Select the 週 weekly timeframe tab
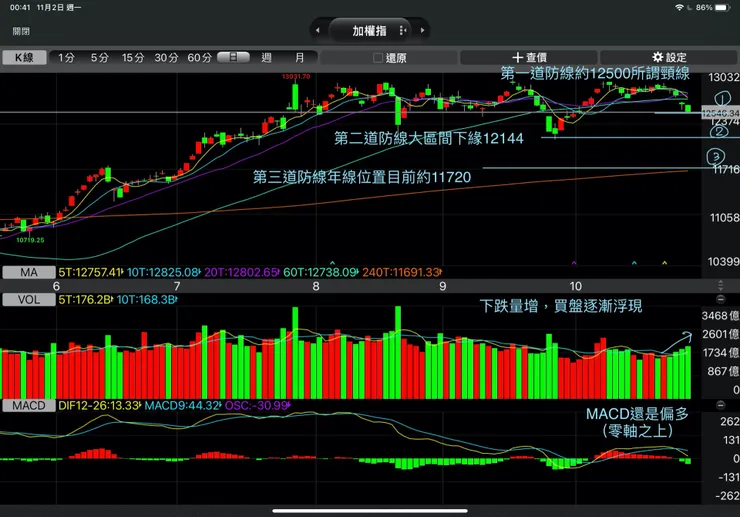 (x=267, y=58)
